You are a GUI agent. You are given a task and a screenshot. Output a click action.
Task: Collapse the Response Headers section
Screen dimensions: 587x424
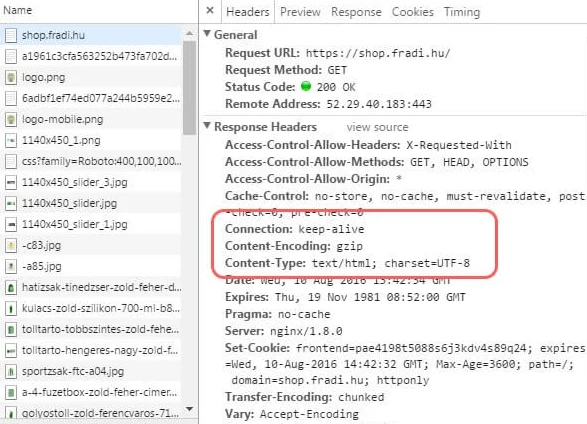coord(207,125)
